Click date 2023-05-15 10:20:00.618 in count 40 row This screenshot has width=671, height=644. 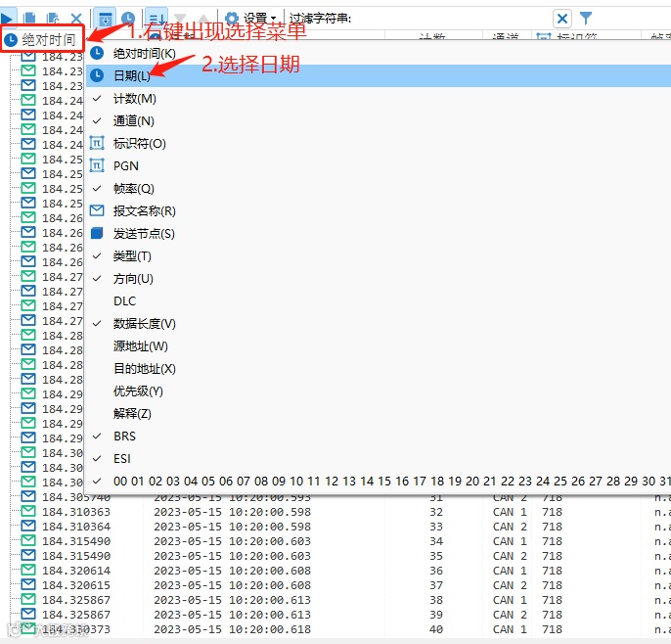point(233,629)
